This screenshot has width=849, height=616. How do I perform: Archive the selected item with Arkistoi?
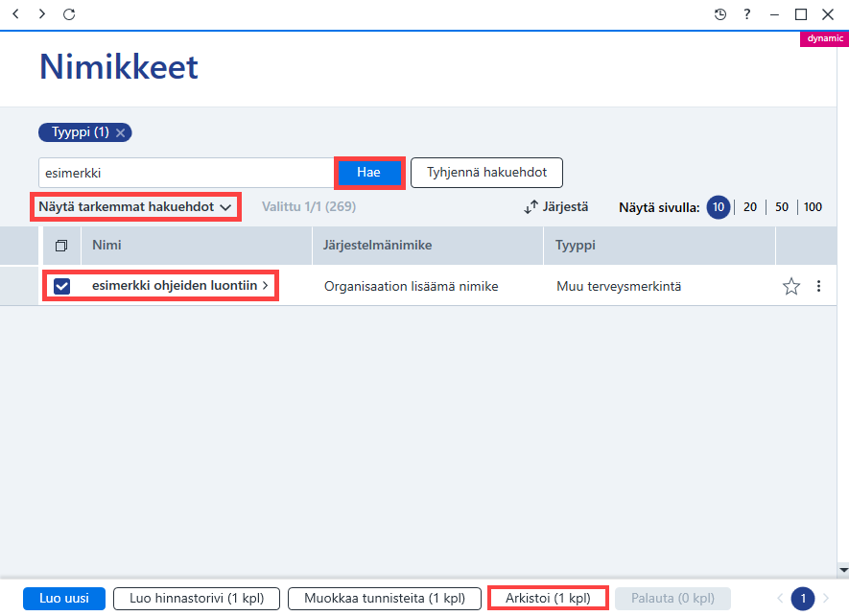(548, 598)
